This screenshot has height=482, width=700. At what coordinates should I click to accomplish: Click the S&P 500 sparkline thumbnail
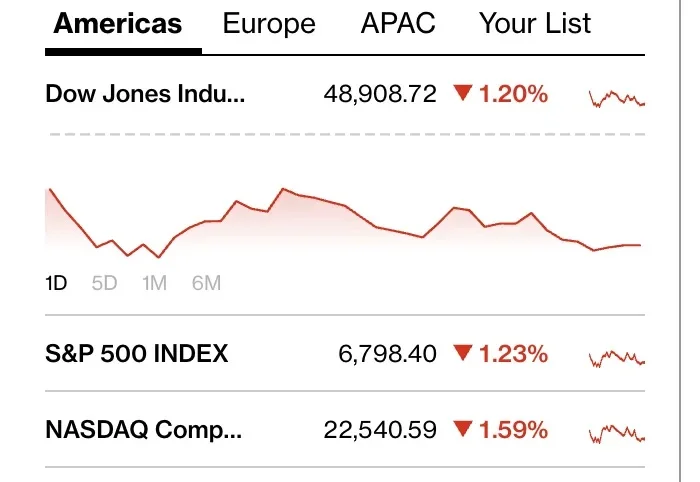click(x=617, y=357)
